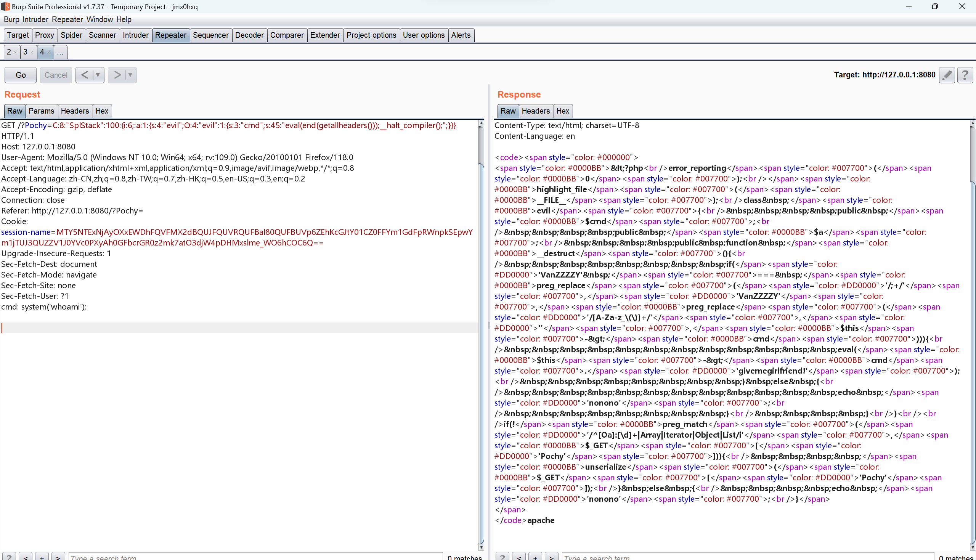Switch to Request Headers view
976x560 pixels.
[75, 111]
